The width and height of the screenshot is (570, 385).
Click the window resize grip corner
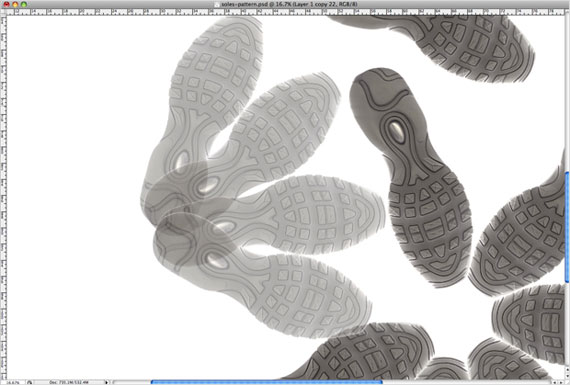[567, 382]
